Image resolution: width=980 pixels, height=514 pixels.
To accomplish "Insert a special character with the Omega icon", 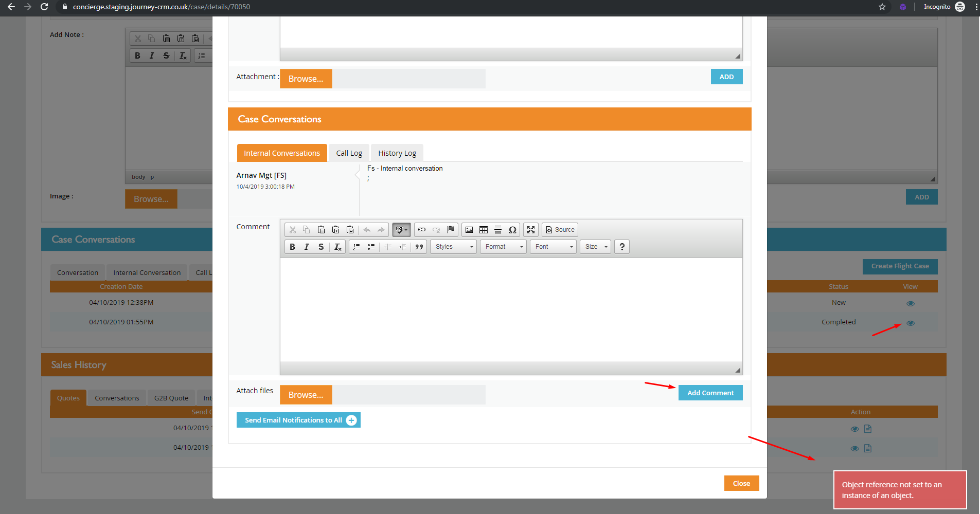I will pyautogui.click(x=512, y=230).
